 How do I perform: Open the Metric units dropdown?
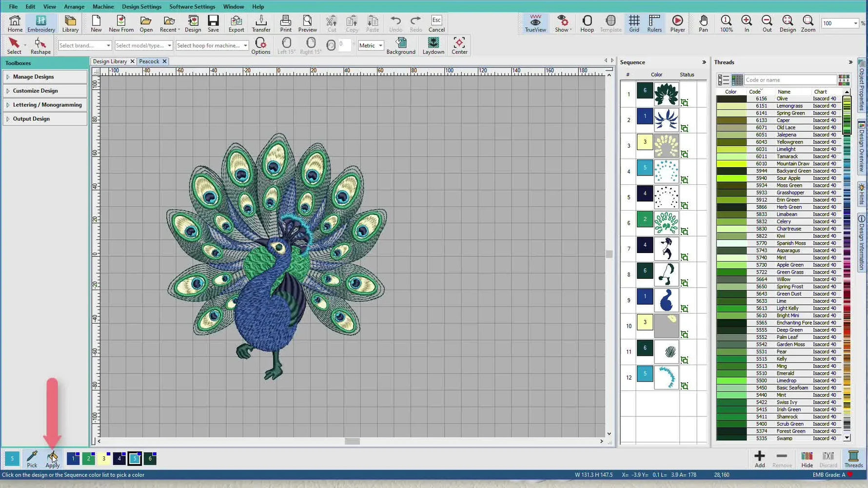tap(370, 45)
